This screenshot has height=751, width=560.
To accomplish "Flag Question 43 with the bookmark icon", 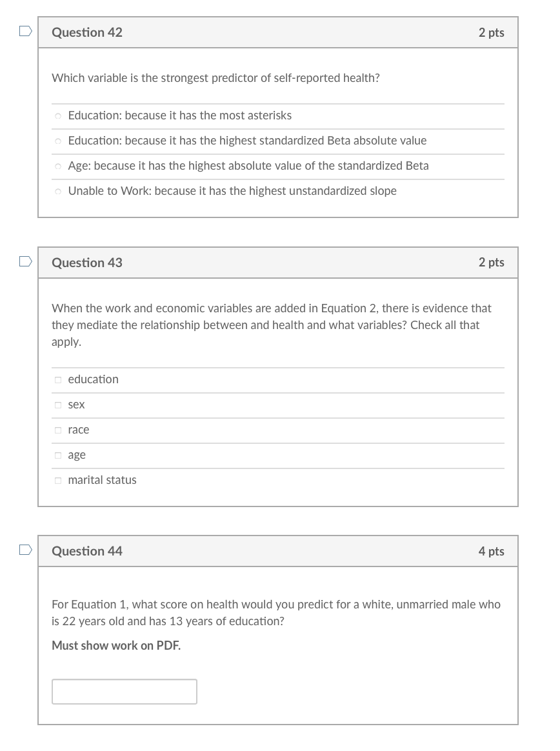I will point(26,261).
